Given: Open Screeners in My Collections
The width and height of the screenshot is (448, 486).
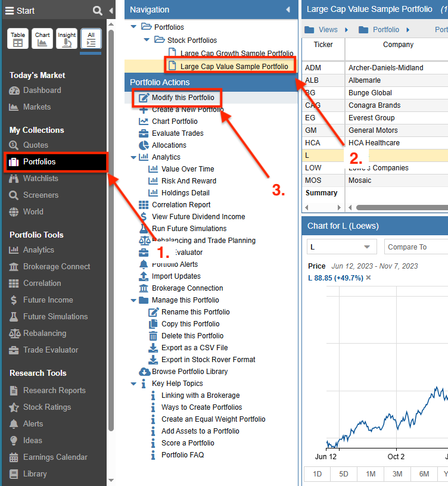Looking at the screenshot, I should pyautogui.click(x=41, y=195).
